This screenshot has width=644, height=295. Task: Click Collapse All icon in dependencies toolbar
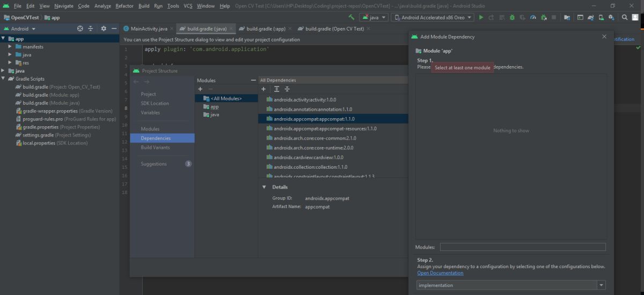pos(287,89)
